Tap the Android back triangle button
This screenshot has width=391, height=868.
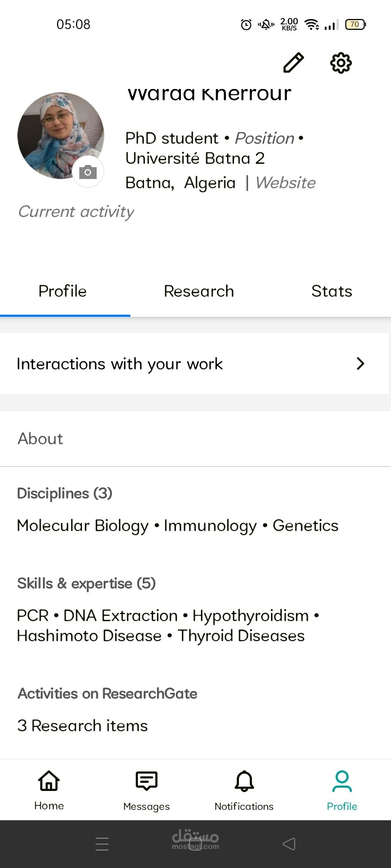pos(289,844)
